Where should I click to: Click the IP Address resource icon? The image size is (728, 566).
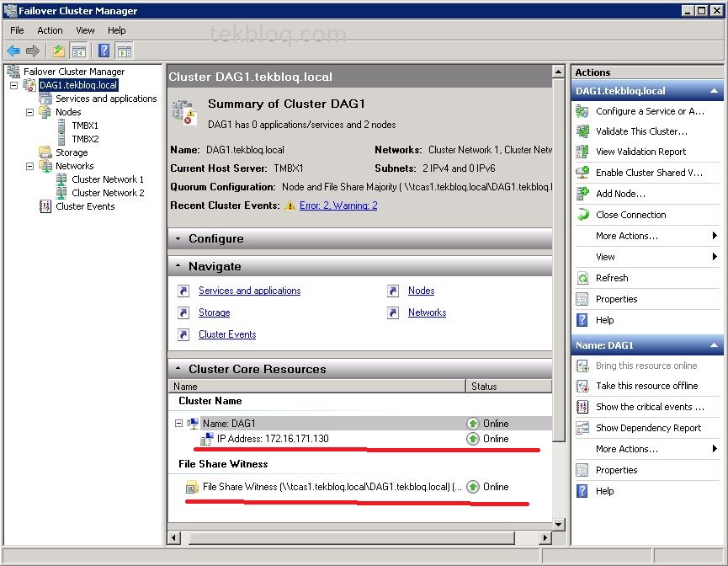[x=206, y=439]
